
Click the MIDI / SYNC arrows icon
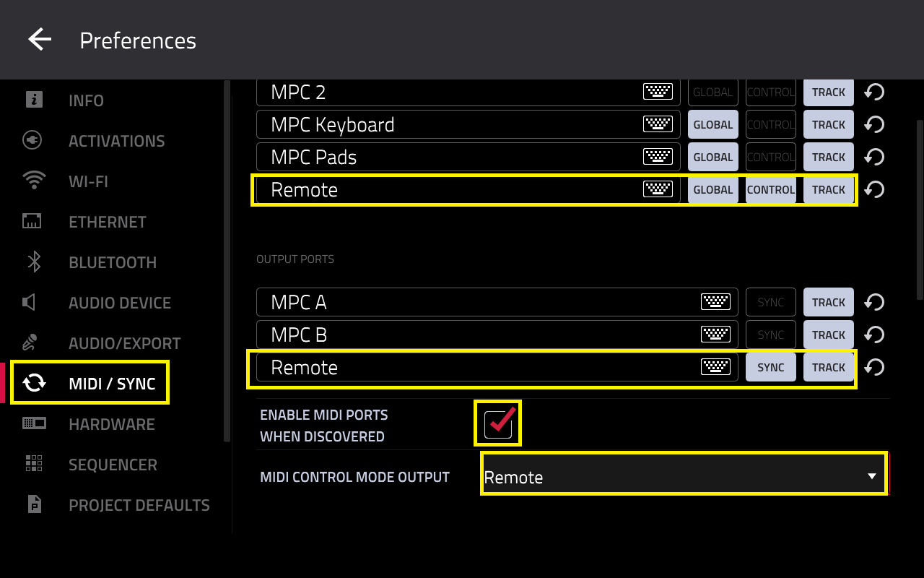(x=34, y=383)
